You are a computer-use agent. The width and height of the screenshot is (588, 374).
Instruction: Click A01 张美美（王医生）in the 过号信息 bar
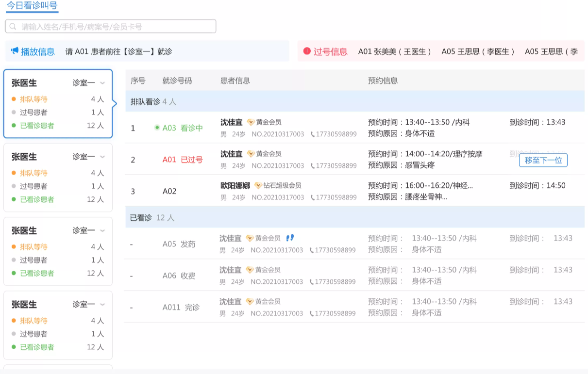point(394,51)
